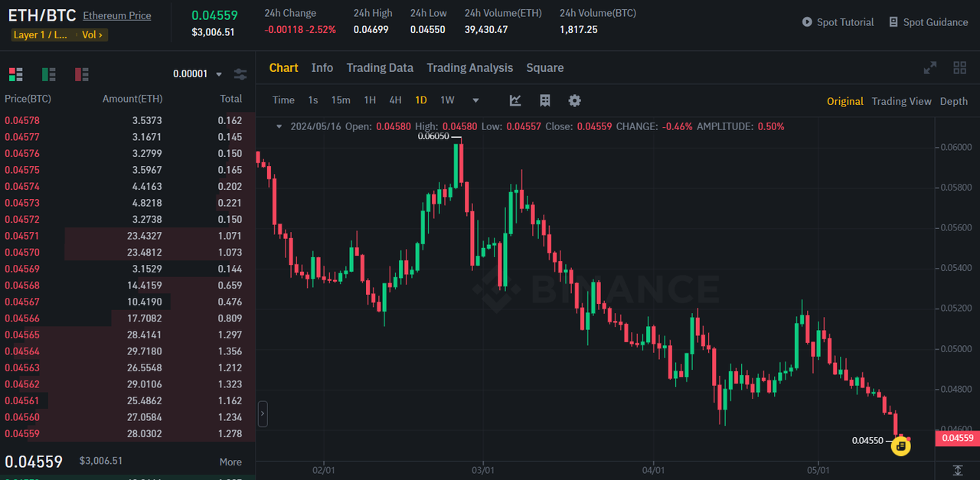Click the amount 14.4159 in order book
Viewport: 980px width, 480px height.
[145, 285]
